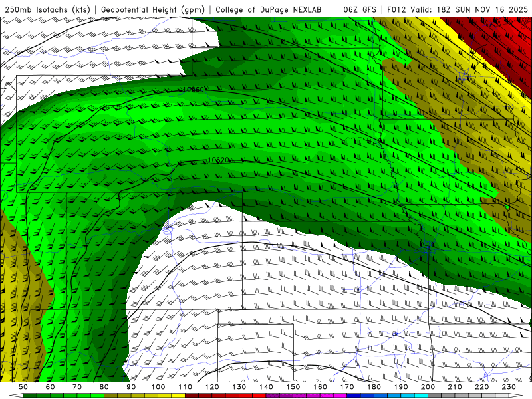Click the 200 value on the color scale
Viewport: 532px width, 399px height.
428,387
